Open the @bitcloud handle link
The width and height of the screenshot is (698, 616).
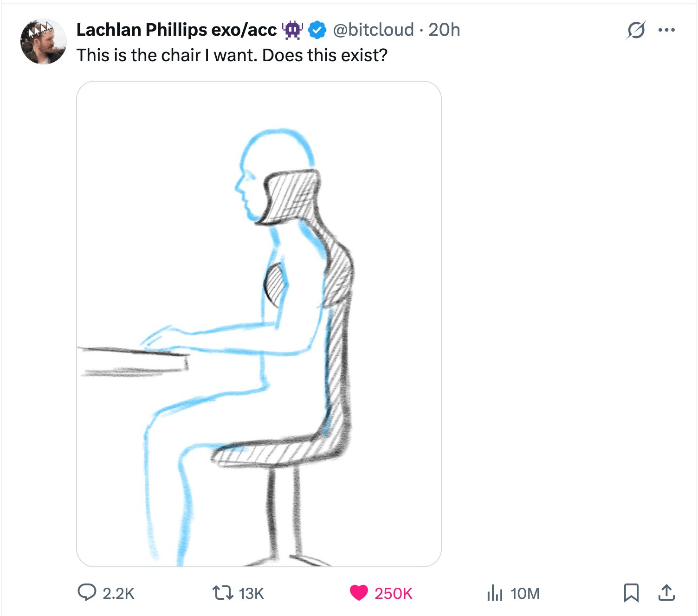(x=374, y=30)
